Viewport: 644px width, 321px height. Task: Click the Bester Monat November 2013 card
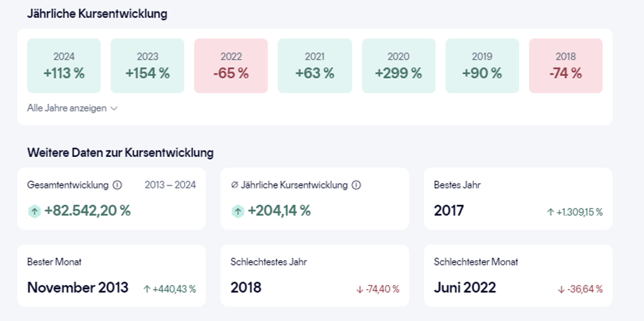point(111,276)
